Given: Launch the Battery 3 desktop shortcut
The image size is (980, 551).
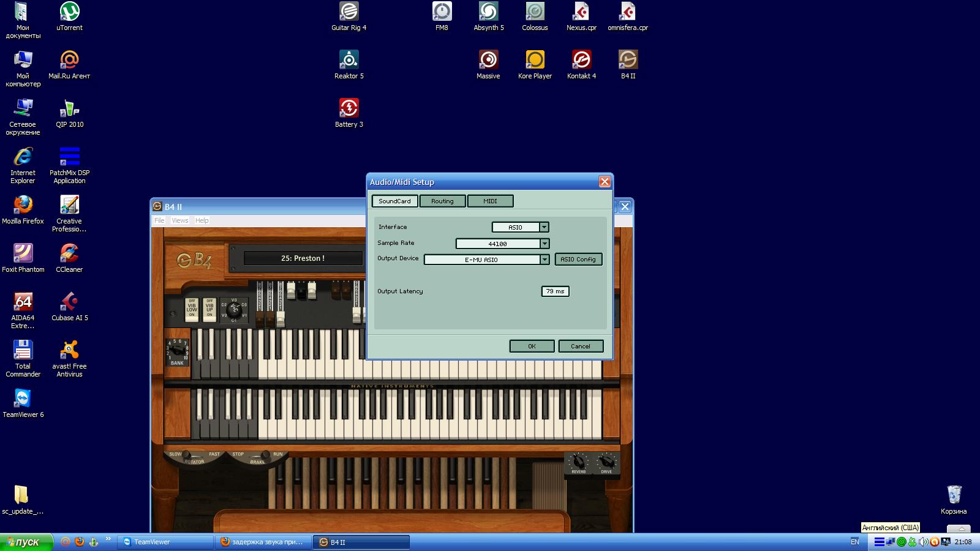Looking at the screenshot, I should pyautogui.click(x=349, y=113).
